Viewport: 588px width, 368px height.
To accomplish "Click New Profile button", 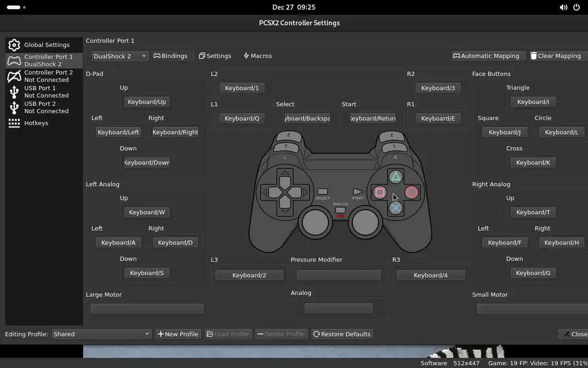I will (x=178, y=334).
